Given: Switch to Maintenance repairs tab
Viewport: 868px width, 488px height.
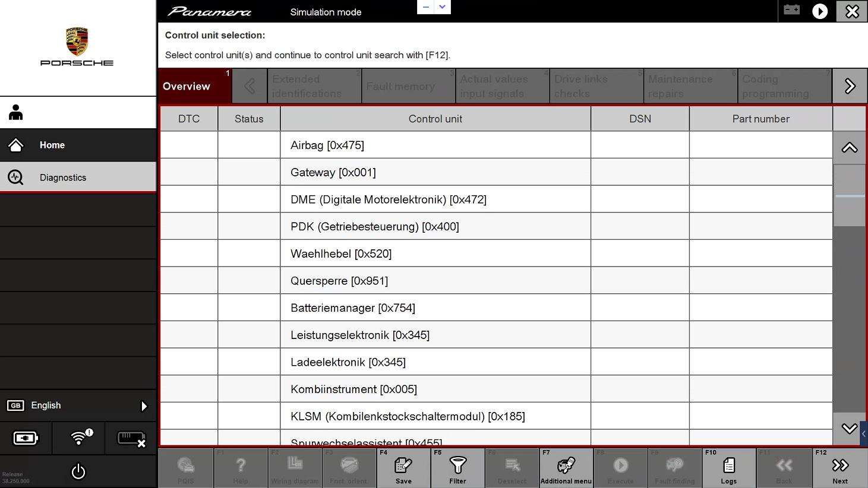Looking at the screenshot, I should click(690, 86).
